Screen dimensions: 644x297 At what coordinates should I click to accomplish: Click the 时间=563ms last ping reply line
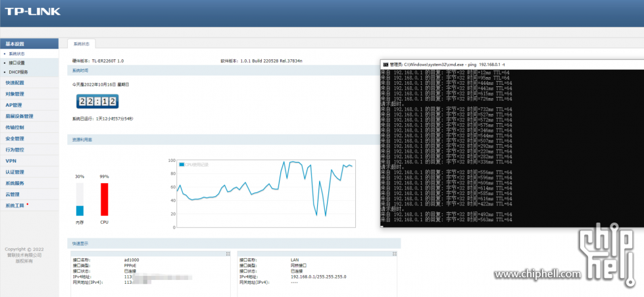[447, 220]
